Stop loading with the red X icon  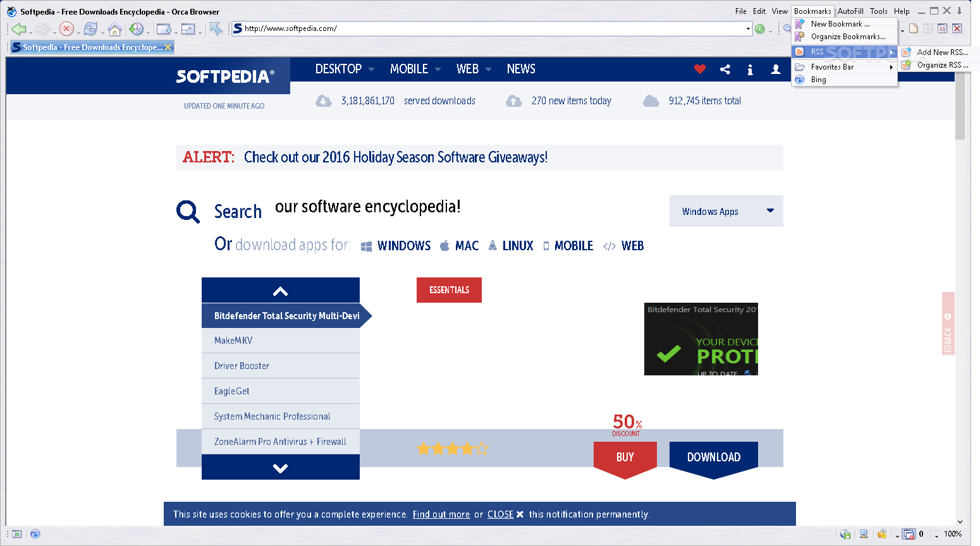pyautogui.click(x=66, y=28)
